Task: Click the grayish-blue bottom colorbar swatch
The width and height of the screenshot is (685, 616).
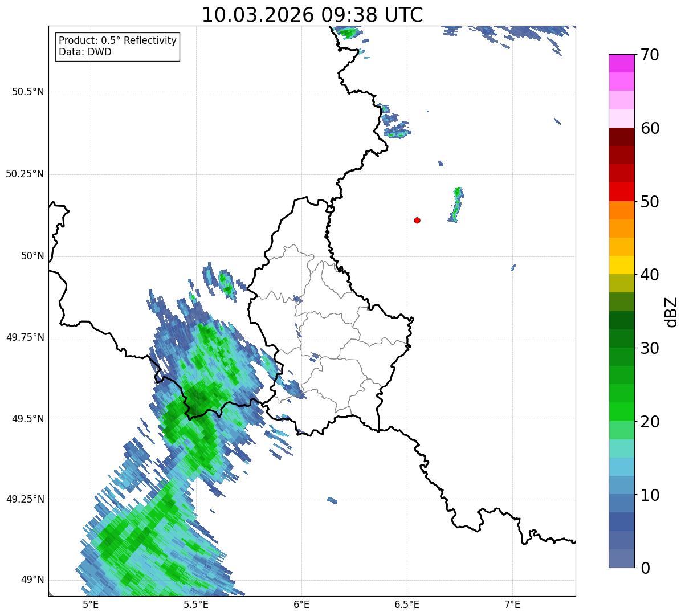Action: pyautogui.click(x=621, y=558)
